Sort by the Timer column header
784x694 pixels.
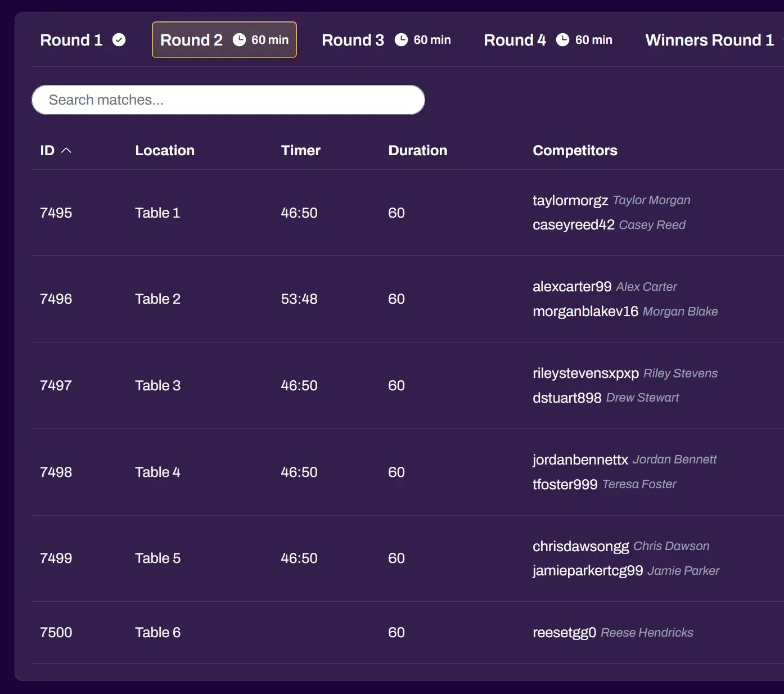coord(300,151)
